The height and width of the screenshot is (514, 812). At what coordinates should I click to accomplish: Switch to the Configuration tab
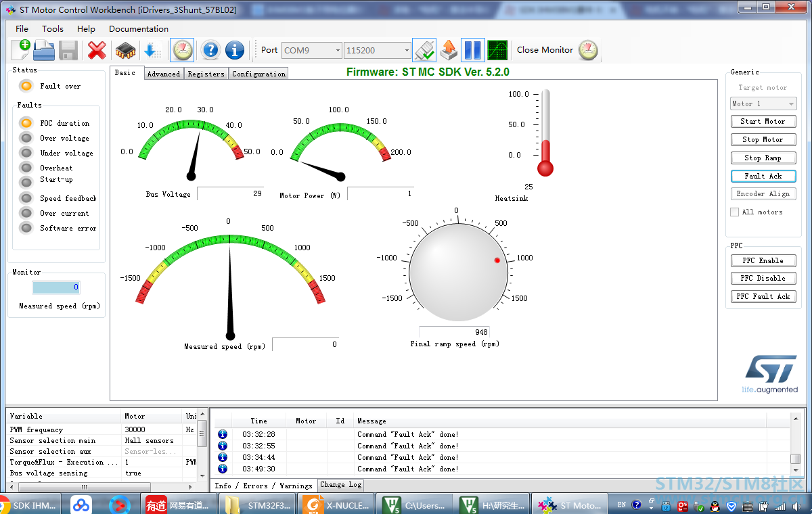258,74
